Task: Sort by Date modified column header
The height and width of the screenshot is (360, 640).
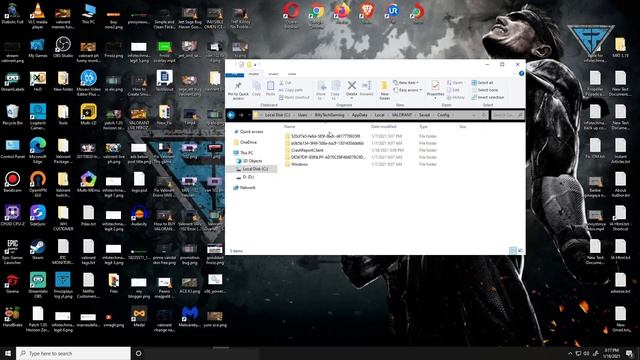Action: pyautogui.click(x=383, y=127)
